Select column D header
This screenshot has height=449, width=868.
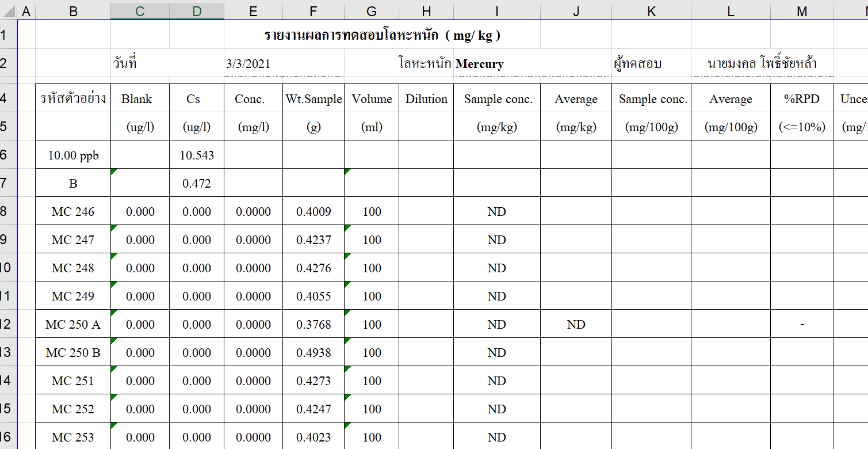coord(197,11)
